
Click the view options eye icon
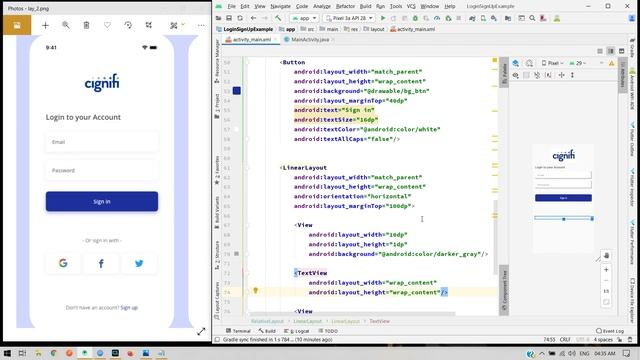point(516,75)
